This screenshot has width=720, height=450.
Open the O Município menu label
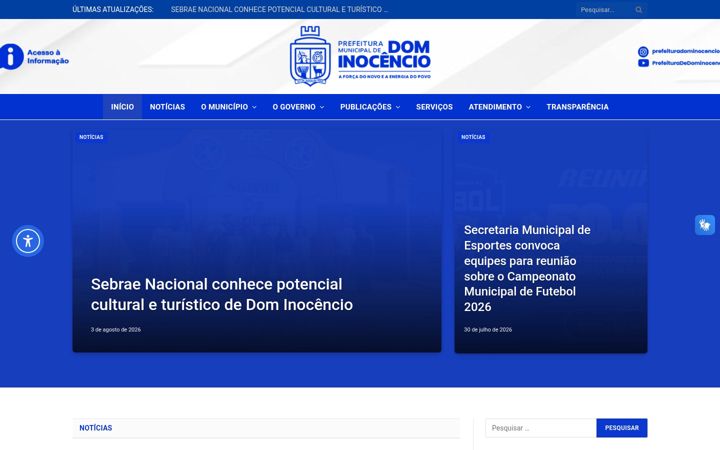[224, 107]
